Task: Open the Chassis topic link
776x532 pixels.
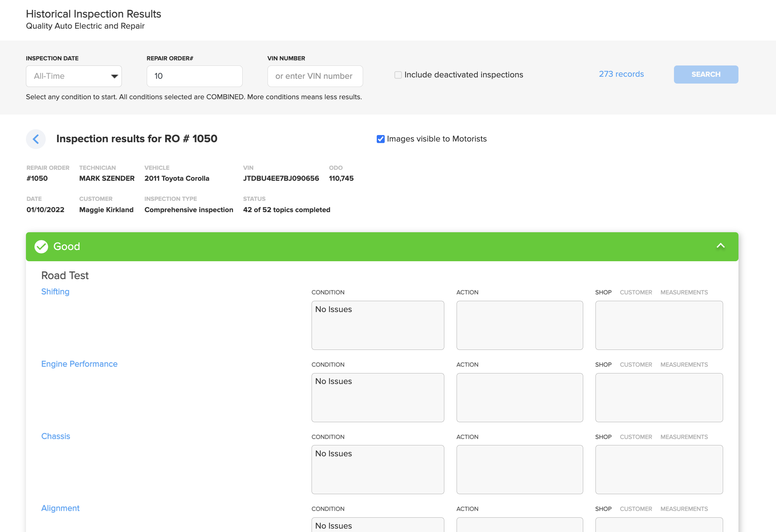Action: pyautogui.click(x=56, y=436)
